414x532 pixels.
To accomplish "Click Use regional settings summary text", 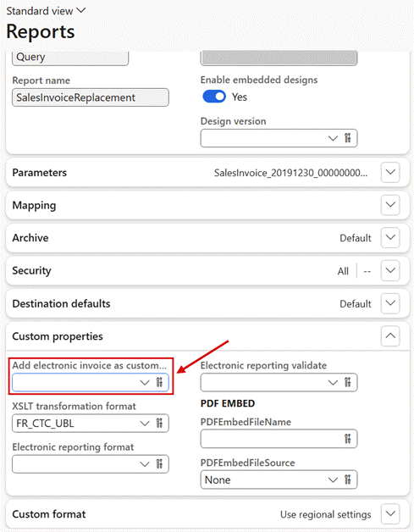I will (x=325, y=515).
